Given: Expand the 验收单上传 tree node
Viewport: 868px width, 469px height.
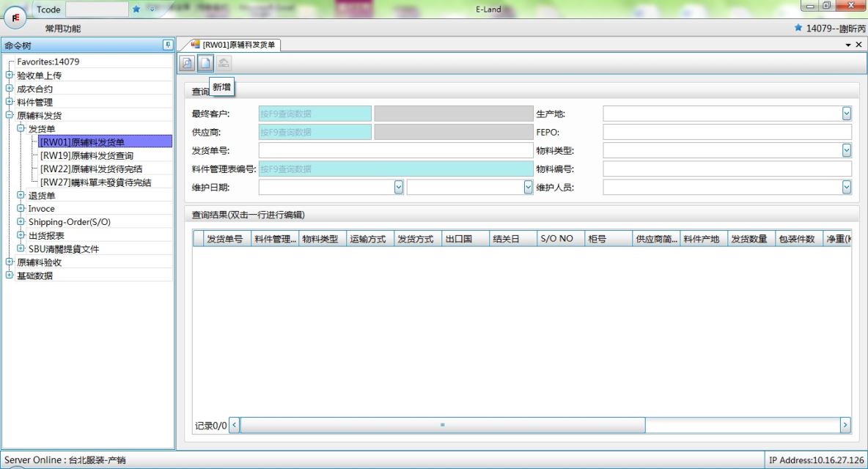Looking at the screenshot, I should [9, 75].
